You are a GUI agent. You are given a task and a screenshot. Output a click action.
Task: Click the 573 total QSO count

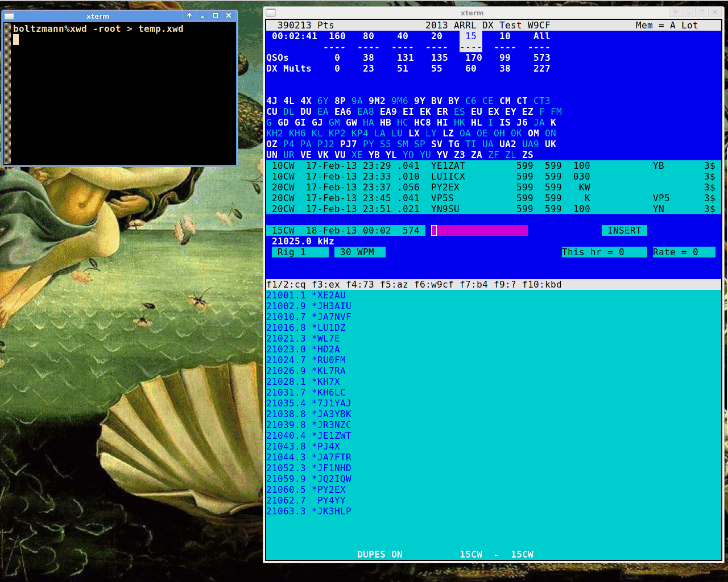pos(542,58)
